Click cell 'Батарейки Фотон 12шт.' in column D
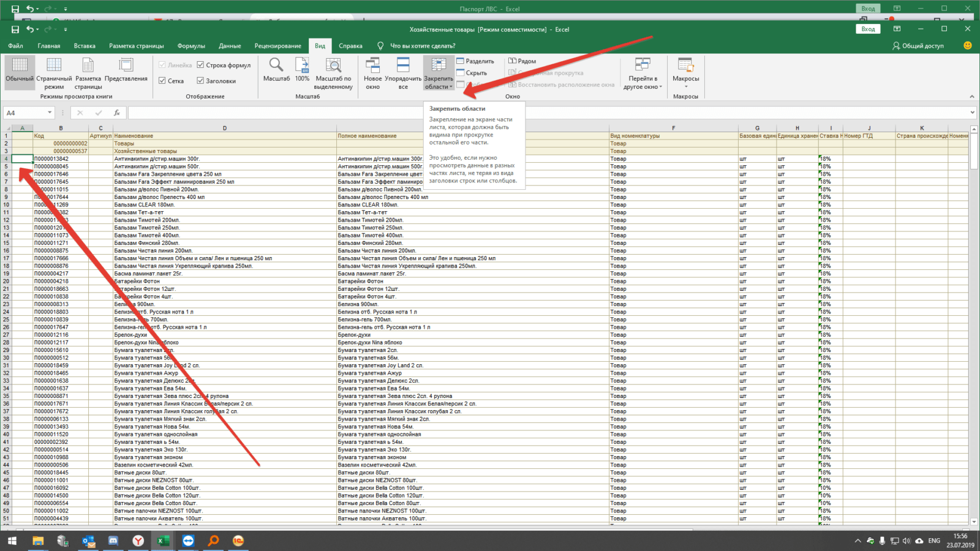980x551 pixels. [225, 289]
